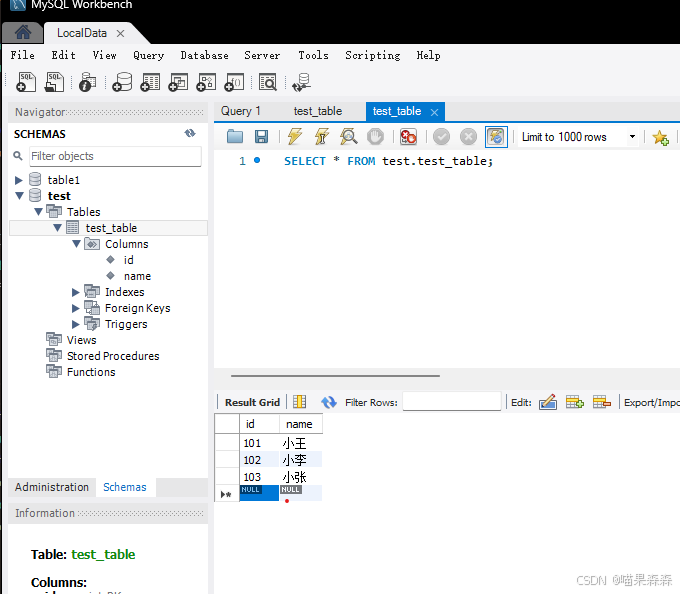The height and width of the screenshot is (594, 680).
Task: Open the table inspector search icon
Action: point(268,82)
